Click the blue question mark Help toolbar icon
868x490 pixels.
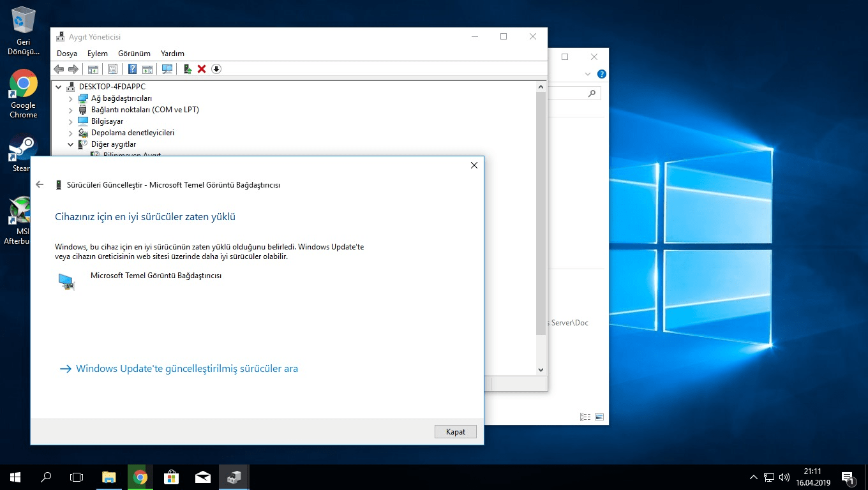[132, 69]
